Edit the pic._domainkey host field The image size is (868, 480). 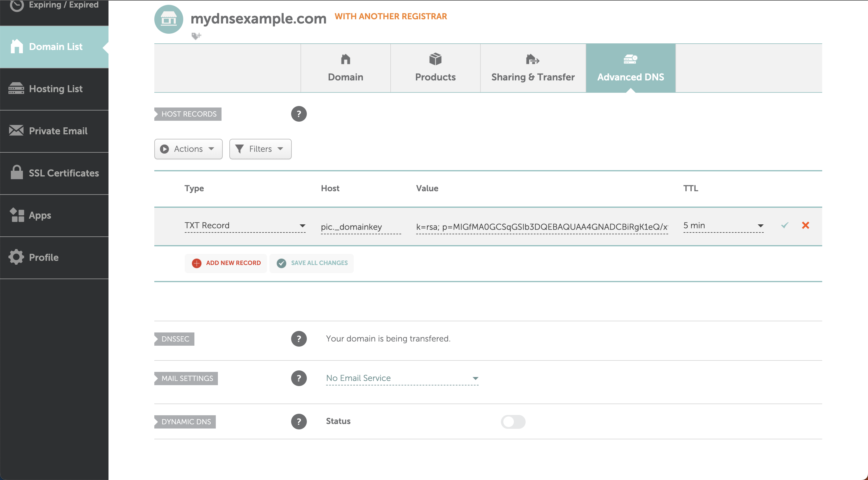(361, 227)
